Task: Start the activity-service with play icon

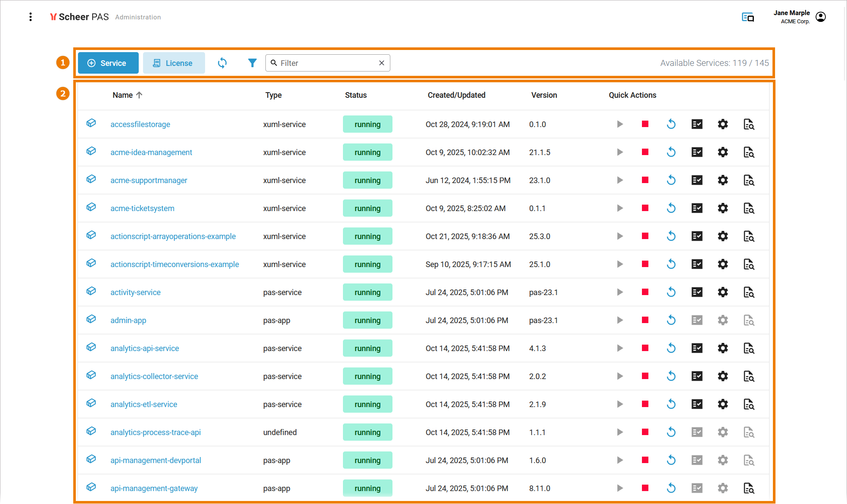Action: [x=620, y=292]
